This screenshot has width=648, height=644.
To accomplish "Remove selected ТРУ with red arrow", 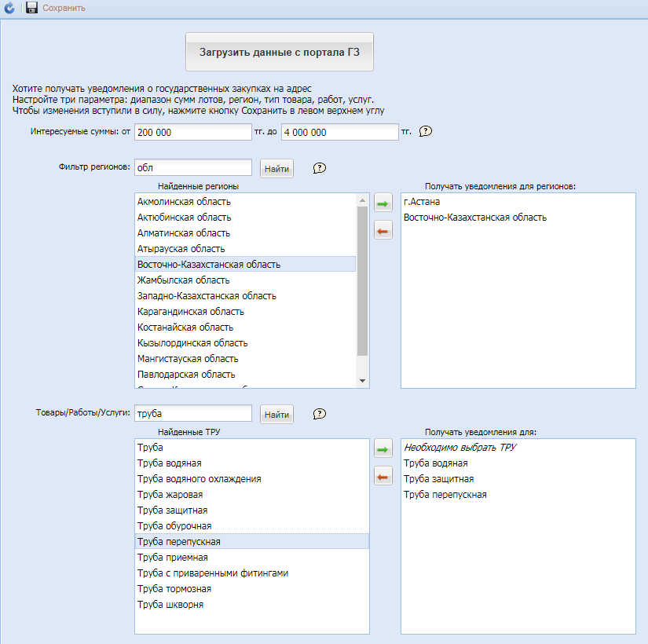I will coord(383,477).
